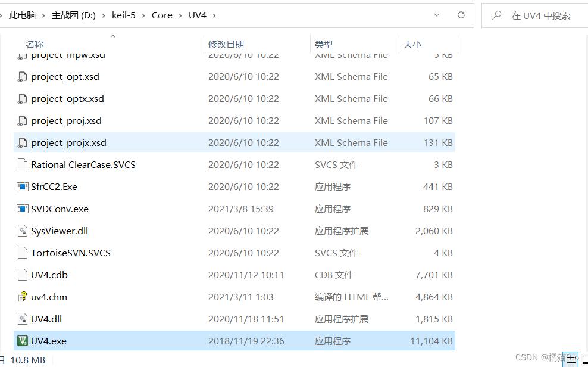Click size 7,701 KB of UV4.cdb
This screenshot has height=367, width=588.
pos(434,275)
